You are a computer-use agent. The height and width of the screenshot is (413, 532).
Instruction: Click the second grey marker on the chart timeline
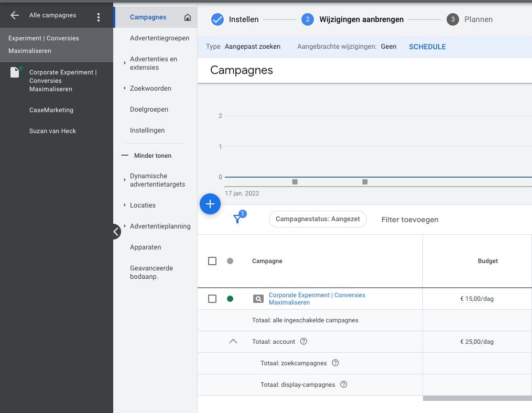click(x=365, y=182)
